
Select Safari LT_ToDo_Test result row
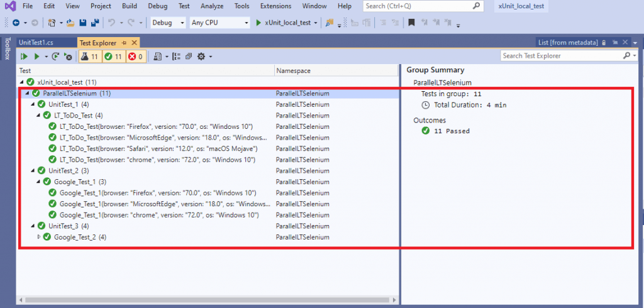pos(158,149)
